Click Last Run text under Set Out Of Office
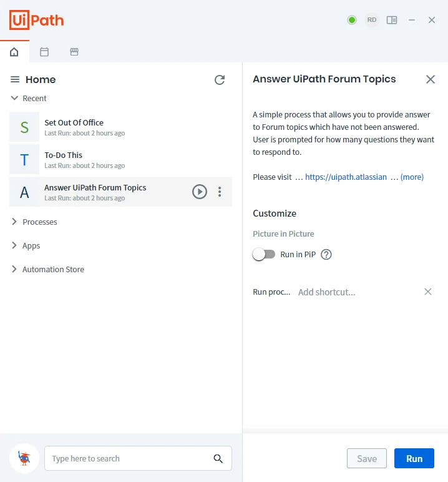The height and width of the screenshot is (482, 448). tap(85, 133)
